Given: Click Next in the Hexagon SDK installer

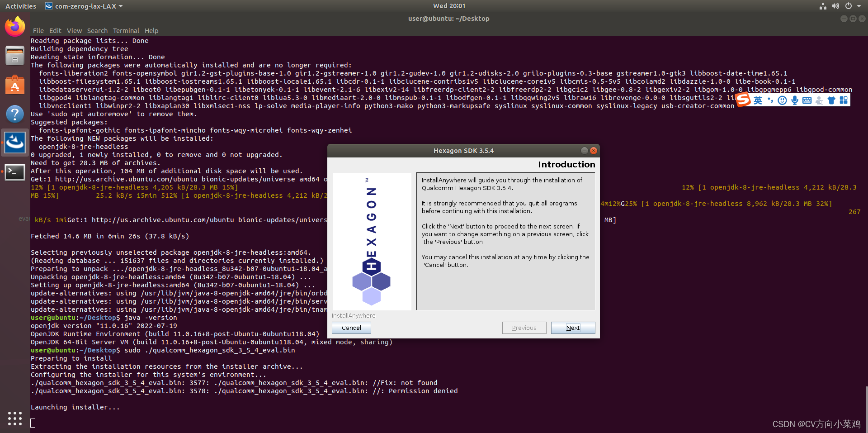Looking at the screenshot, I should pos(573,328).
